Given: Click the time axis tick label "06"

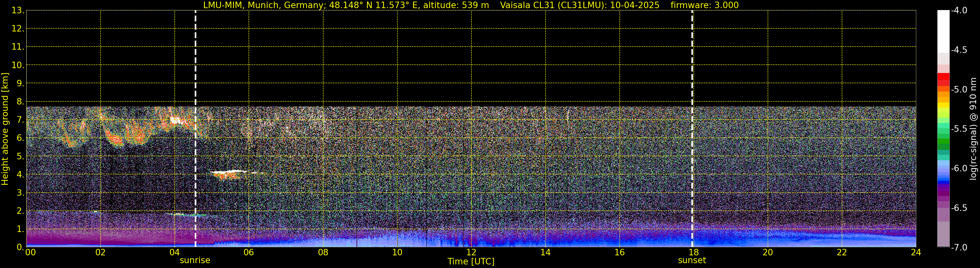Looking at the screenshot, I should (249, 252).
